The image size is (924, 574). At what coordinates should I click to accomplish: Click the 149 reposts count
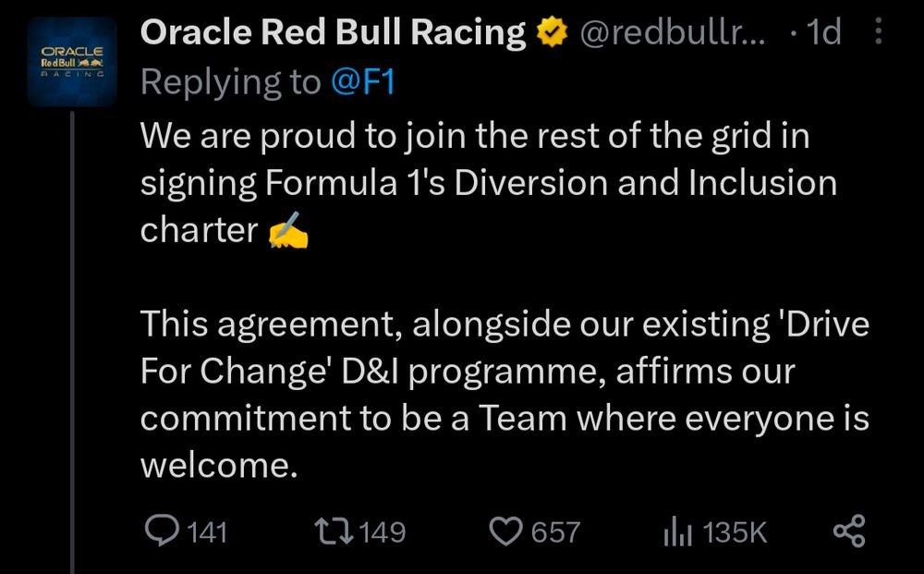pyautogui.click(x=383, y=532)
